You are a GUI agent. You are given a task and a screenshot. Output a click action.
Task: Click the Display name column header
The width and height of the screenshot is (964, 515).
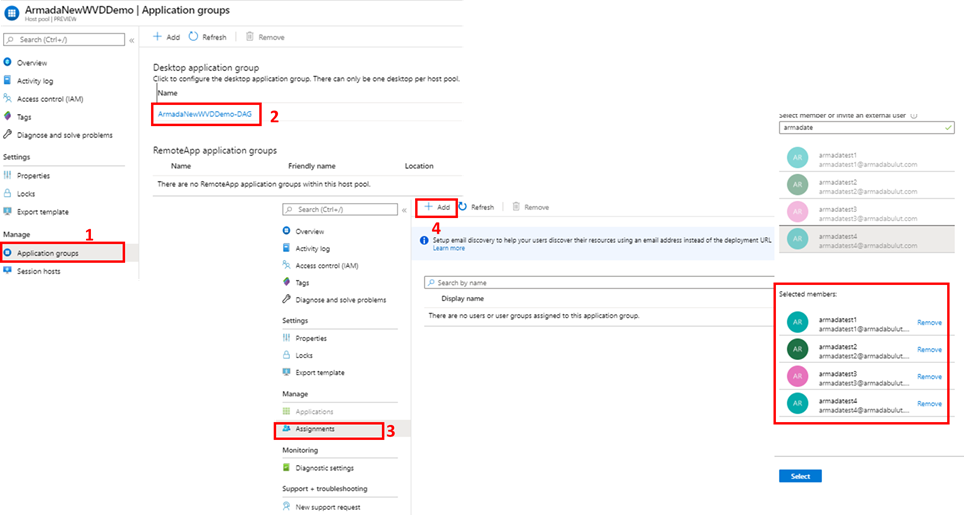click(462, 299)
